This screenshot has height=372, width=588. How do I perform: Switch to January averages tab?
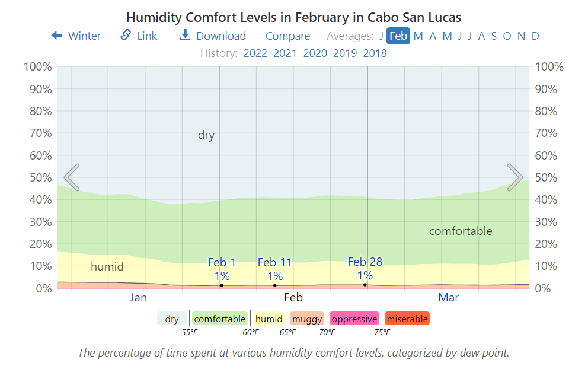coord(381,36)
